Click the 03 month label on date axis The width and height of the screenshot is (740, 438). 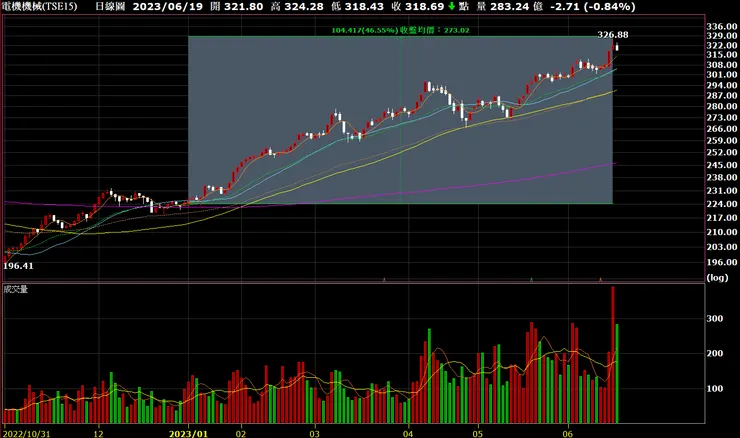314,433
